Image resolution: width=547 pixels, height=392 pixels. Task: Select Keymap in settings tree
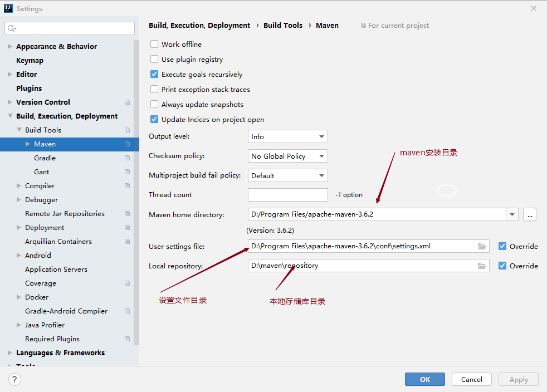tap(30, 60)
